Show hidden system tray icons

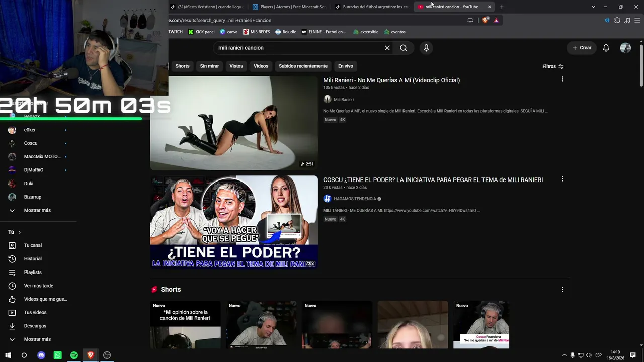(x=564, y=355)
